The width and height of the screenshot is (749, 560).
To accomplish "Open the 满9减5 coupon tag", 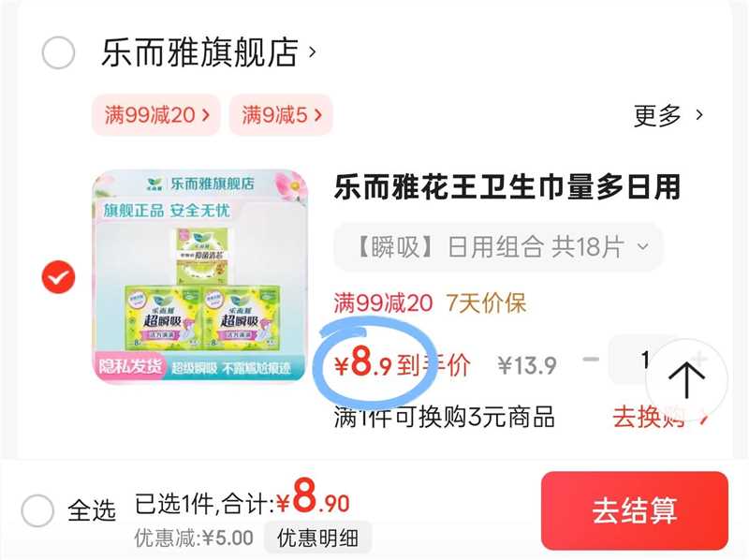I will (281, 115).
